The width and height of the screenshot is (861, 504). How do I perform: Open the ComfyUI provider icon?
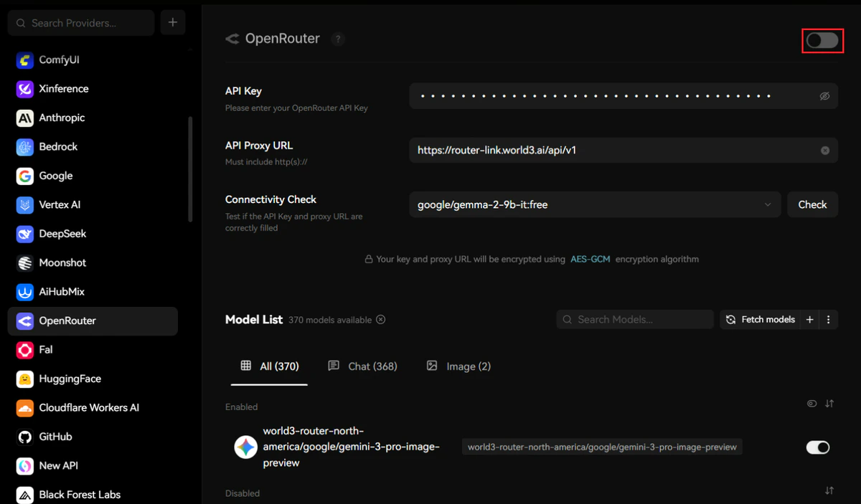[x=25, y=60]
